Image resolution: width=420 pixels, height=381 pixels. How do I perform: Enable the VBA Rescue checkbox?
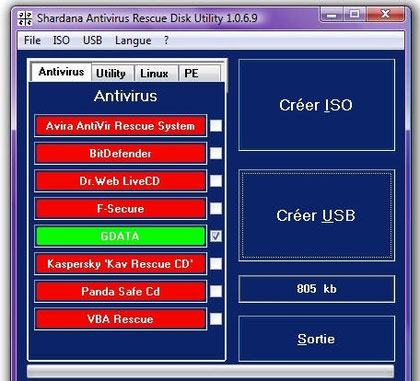216,319
